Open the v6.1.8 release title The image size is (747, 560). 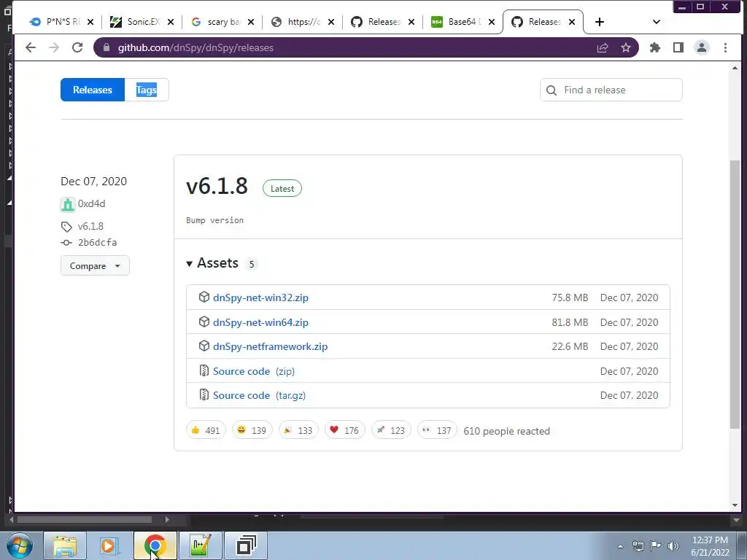pos(217,186)
